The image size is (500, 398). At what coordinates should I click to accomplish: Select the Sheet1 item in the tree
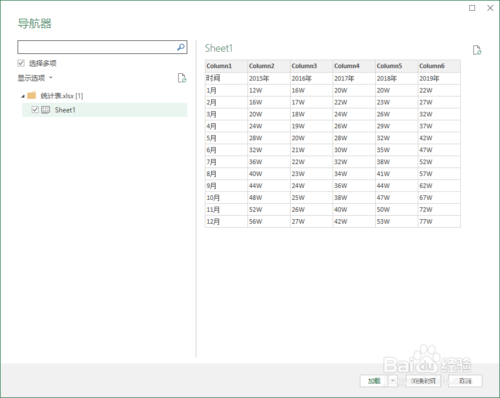[x=105, y=110]
